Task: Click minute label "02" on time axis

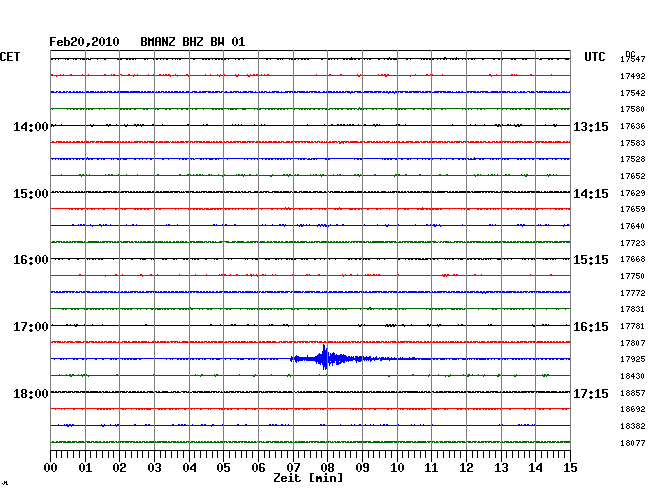Action: point(119,468)
